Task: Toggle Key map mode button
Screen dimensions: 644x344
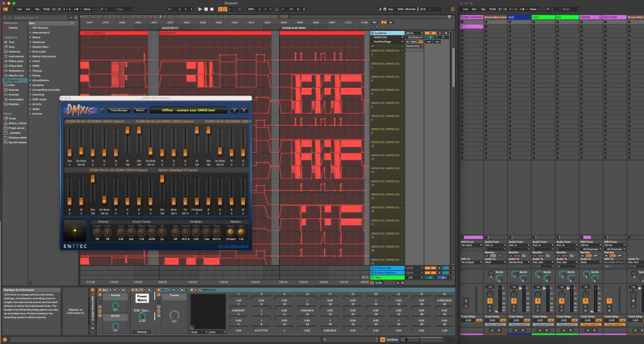Action: click(x=390, y=9)
